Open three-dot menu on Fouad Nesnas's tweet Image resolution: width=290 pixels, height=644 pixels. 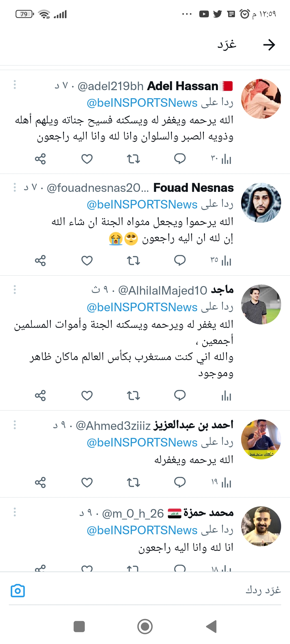(15, 187)
